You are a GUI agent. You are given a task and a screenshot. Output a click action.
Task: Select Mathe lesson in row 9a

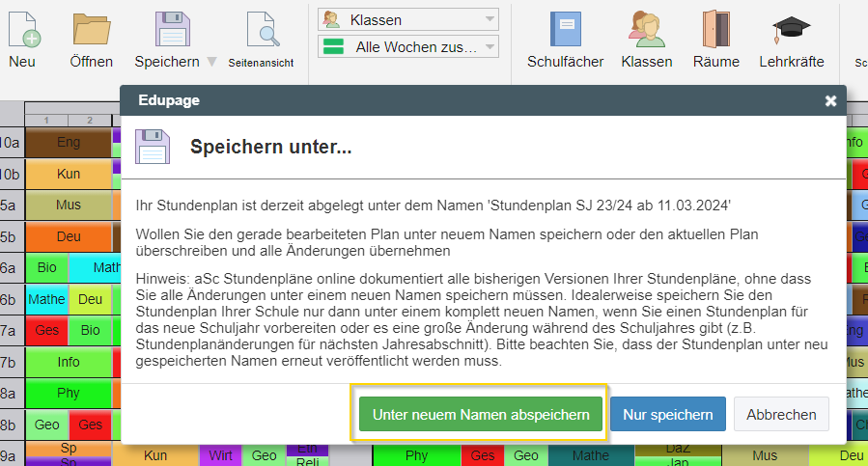tap(591, 455)
